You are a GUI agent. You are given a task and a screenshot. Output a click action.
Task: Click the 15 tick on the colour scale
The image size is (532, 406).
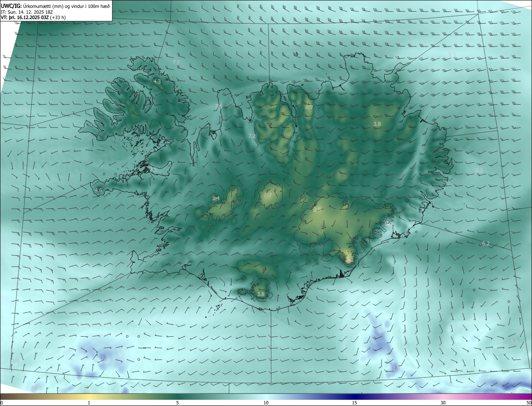pyautogui.click(x=355, y=403)
